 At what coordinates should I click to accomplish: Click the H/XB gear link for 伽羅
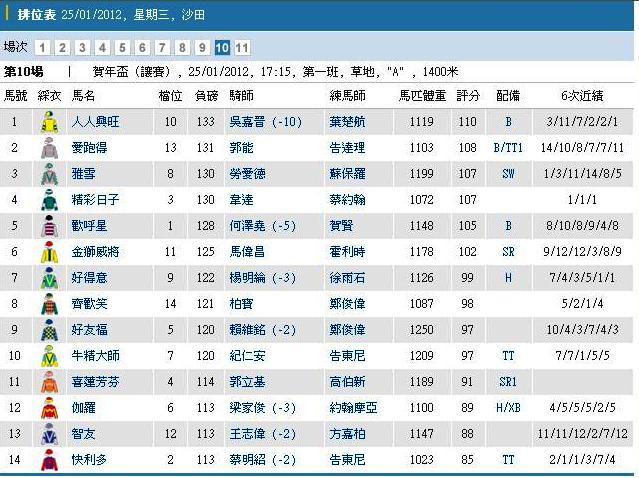(508, 408)
